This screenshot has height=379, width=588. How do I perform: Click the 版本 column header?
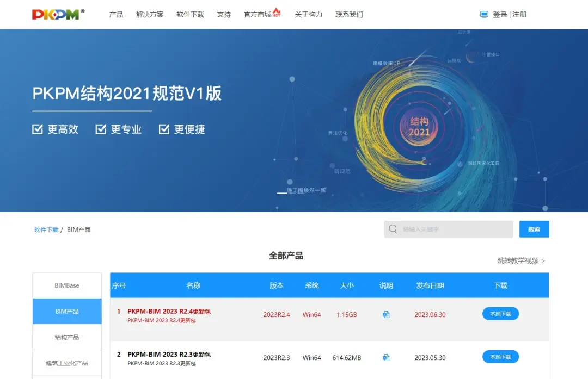[x=277, y=285]
